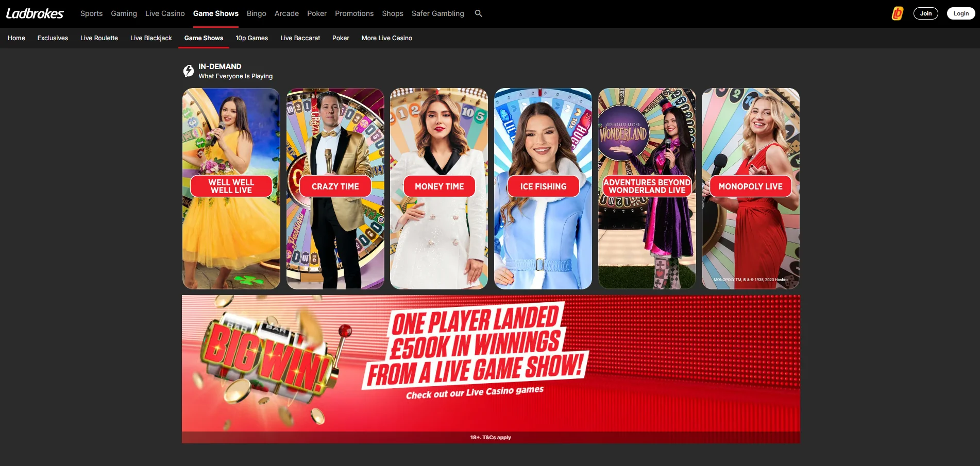Open the Arcade section
The image size is (980, 466).
pyautogui.click(x=286, y=13)
